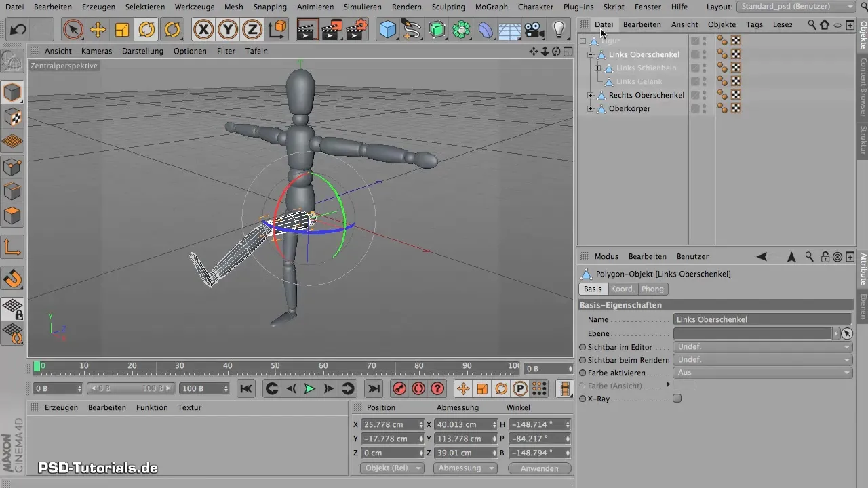Play the animation forward
This screenshot has width=868, height=488.
309,388
